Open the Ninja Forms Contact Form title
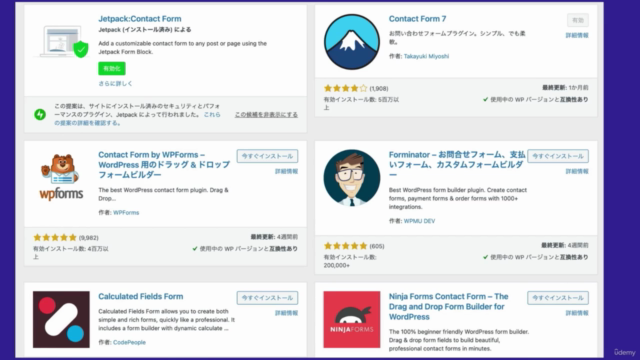Image resolution: width=640 pixels, height=360 pixels. point(449,307)
